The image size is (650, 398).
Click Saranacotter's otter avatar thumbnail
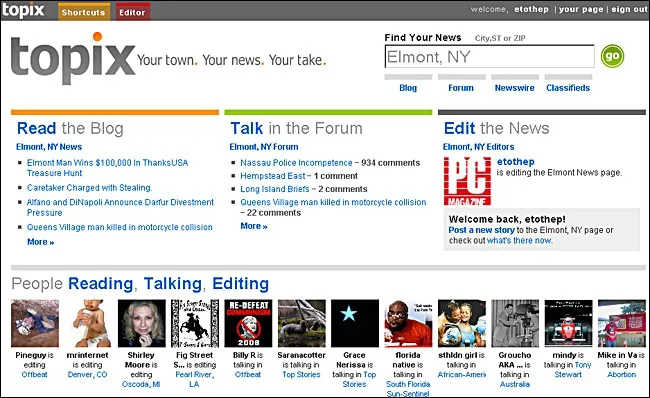pyautogui.click(x=302, y=323)
